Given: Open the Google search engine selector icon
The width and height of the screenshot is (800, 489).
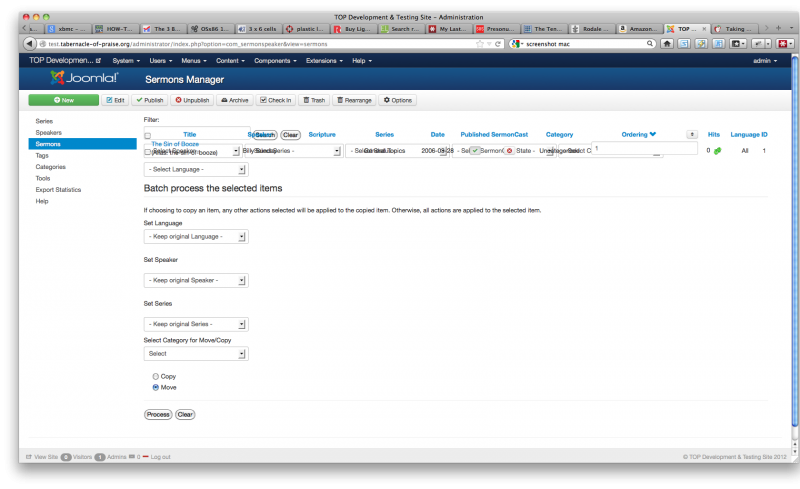Looking at the screenshot, I should coord(517,44).
